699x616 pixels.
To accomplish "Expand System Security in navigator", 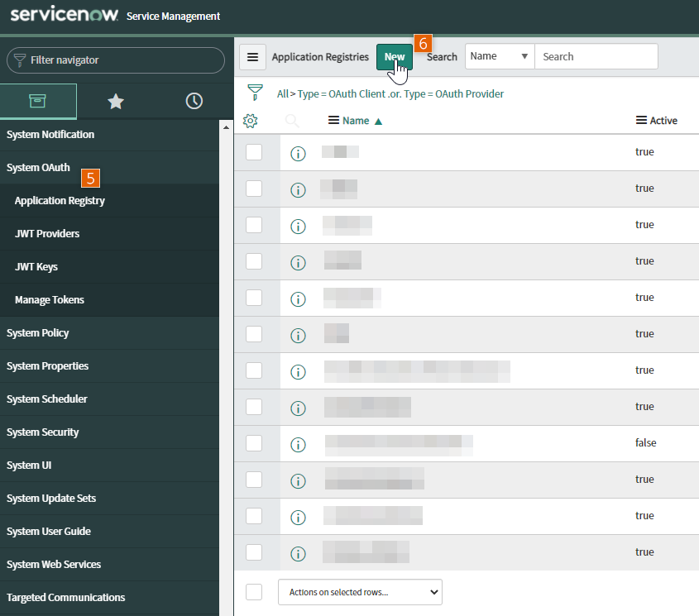I will click(x=43, y=432).
